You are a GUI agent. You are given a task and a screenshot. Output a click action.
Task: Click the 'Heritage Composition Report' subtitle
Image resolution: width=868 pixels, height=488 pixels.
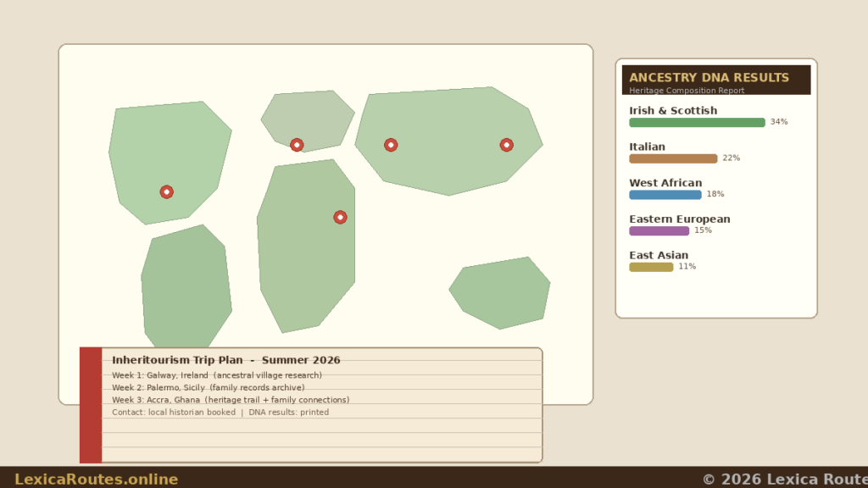point(687,91)
